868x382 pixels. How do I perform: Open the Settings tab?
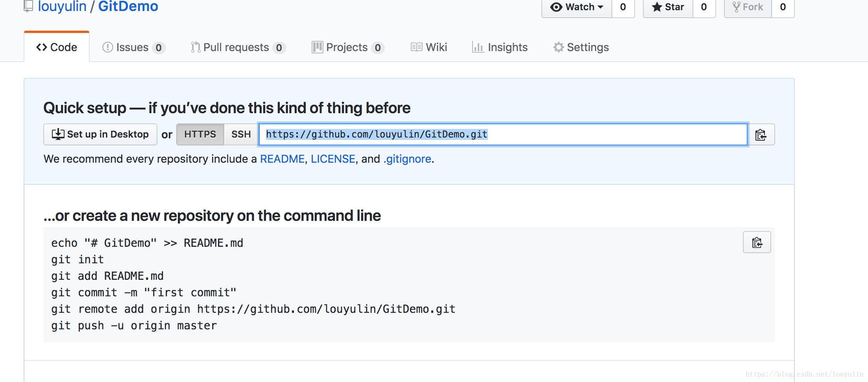pos(581,47)
